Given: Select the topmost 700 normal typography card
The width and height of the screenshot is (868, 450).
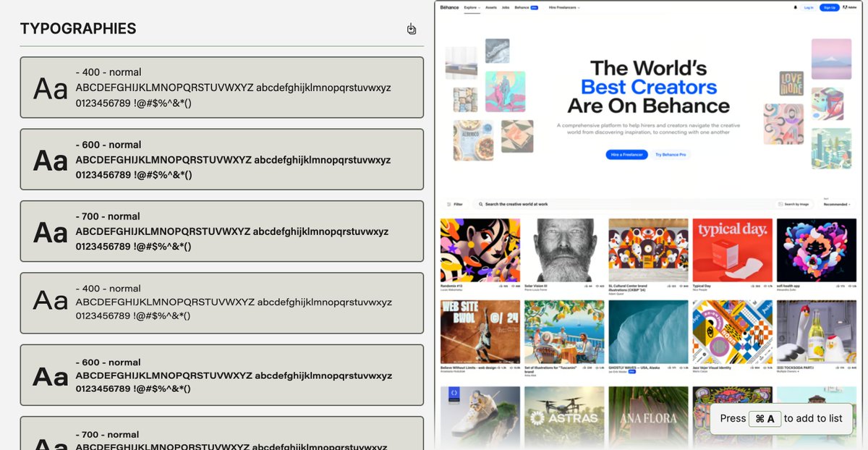Looking at the screenshot, I should pyautogui.click(x=221, y=232).
